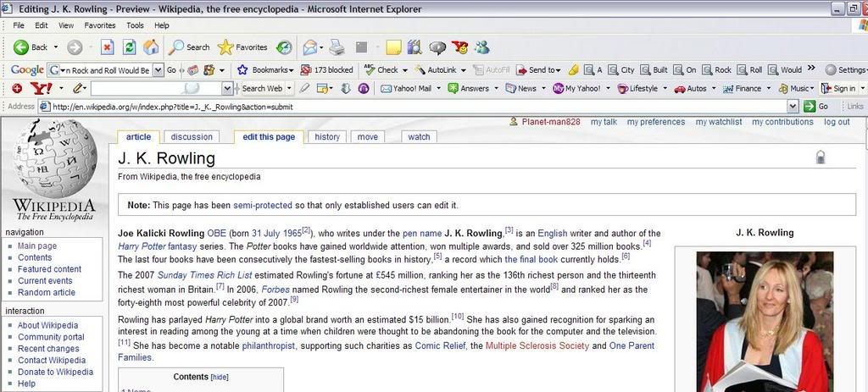868x392 pixels.
Task: Click the Yahoo Finance chart button
Action: [x=742, y=88]
